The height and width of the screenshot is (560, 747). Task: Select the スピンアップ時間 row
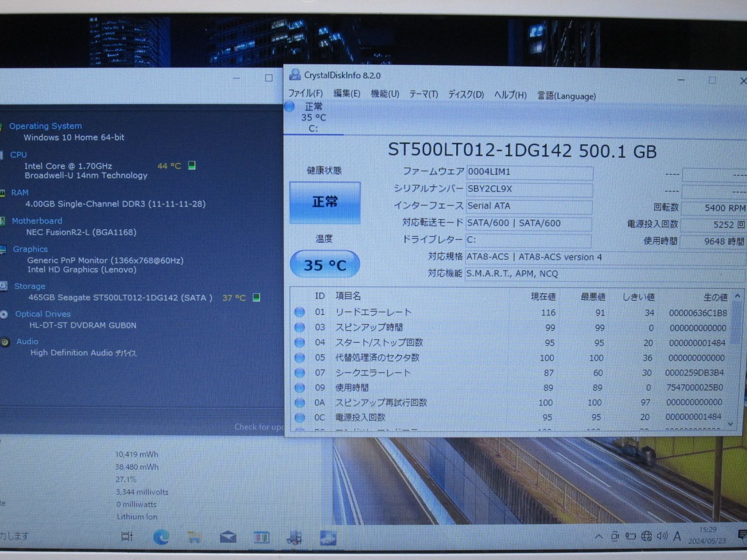[511, 328]
